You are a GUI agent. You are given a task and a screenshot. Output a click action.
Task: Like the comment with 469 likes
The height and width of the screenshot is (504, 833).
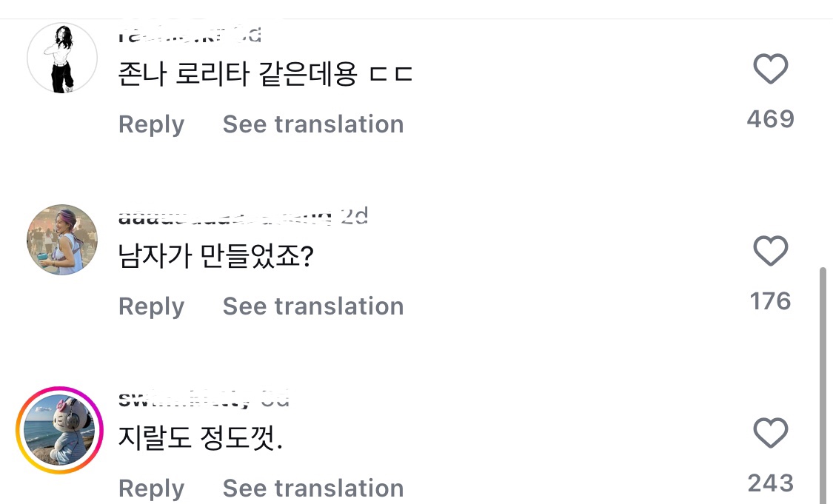tap(770, 70)
